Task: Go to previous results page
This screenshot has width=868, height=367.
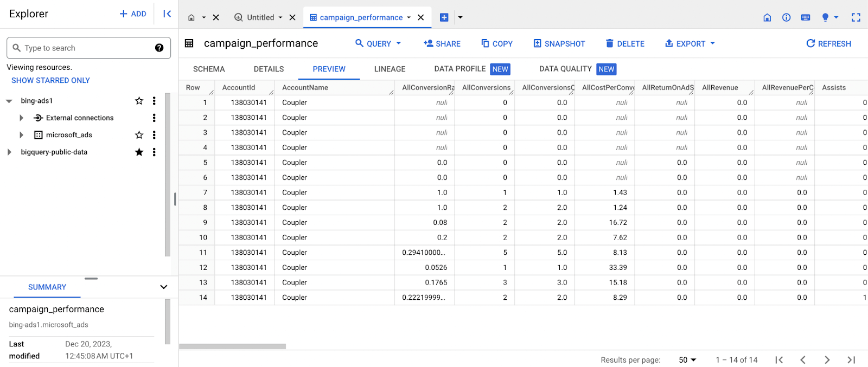Action: point(803,360)
